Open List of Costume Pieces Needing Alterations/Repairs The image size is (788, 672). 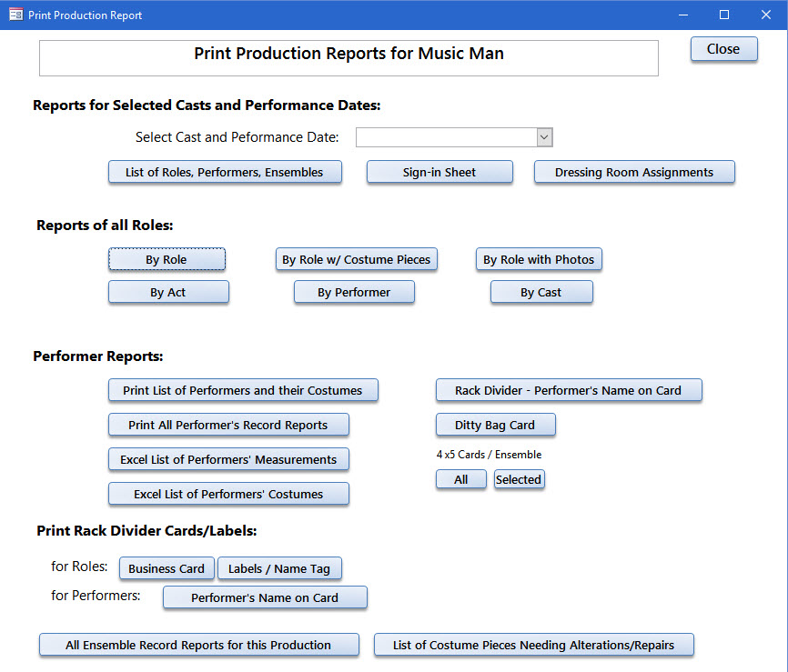click(x=534, y=645)
